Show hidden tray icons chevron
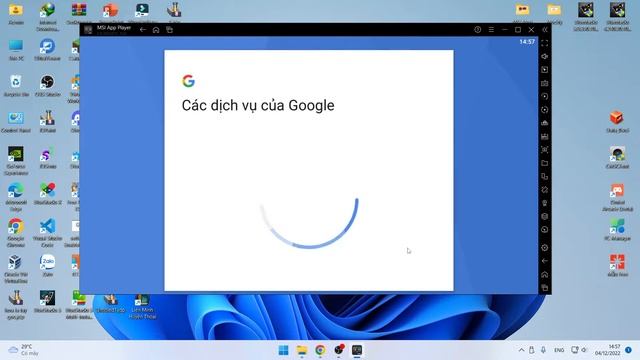640x360 pixels. (x=521, y=350)
